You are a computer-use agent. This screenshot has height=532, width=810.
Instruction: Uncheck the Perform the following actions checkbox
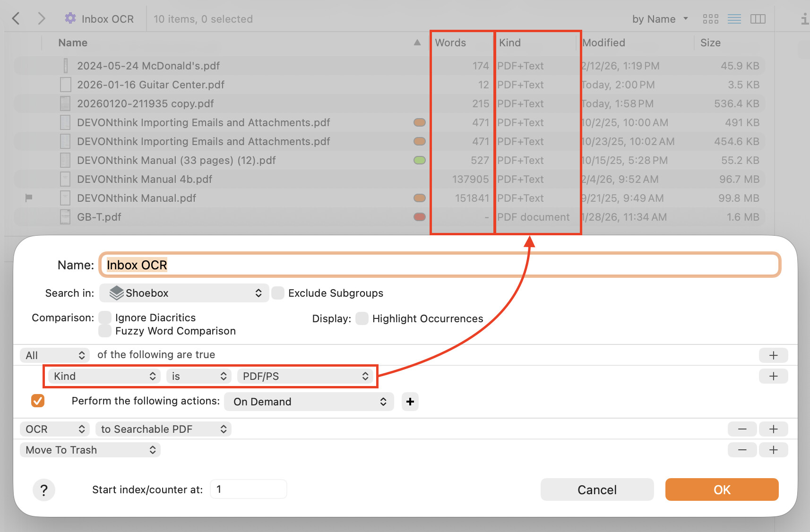point(38,401)
